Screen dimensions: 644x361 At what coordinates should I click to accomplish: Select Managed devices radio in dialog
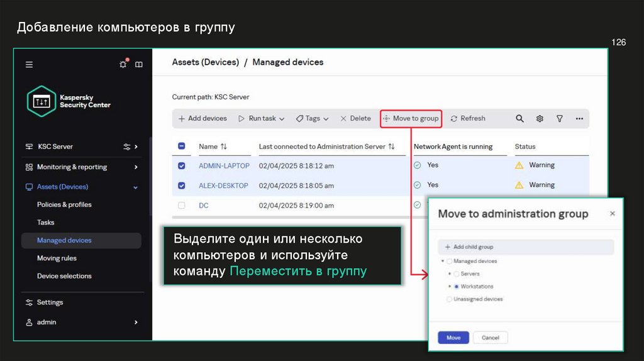point(449,261)
